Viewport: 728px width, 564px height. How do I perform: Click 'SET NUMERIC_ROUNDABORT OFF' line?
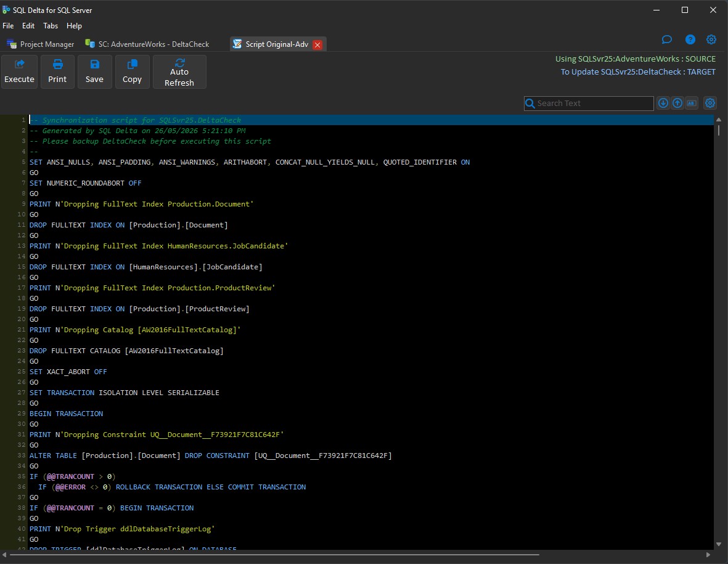coord(86,183)
